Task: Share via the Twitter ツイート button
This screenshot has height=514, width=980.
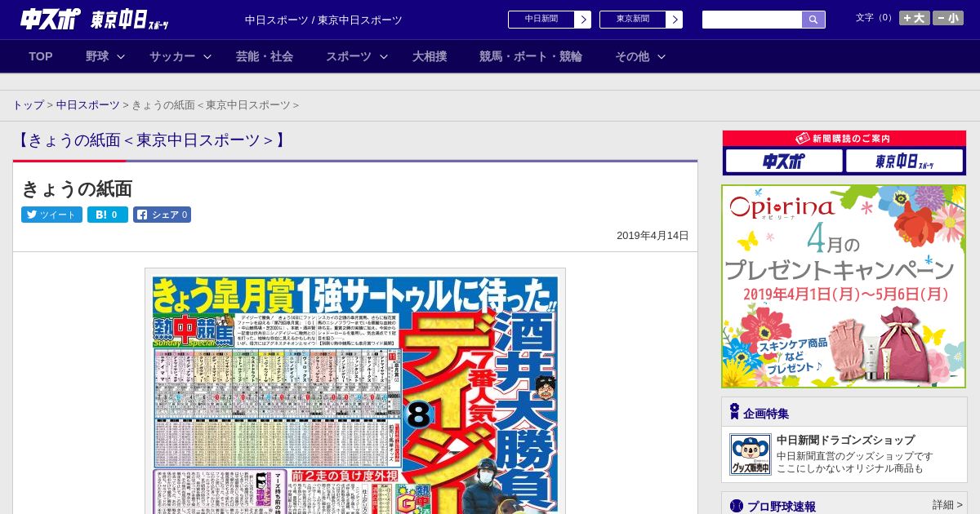Action: [x=51, y=215]
